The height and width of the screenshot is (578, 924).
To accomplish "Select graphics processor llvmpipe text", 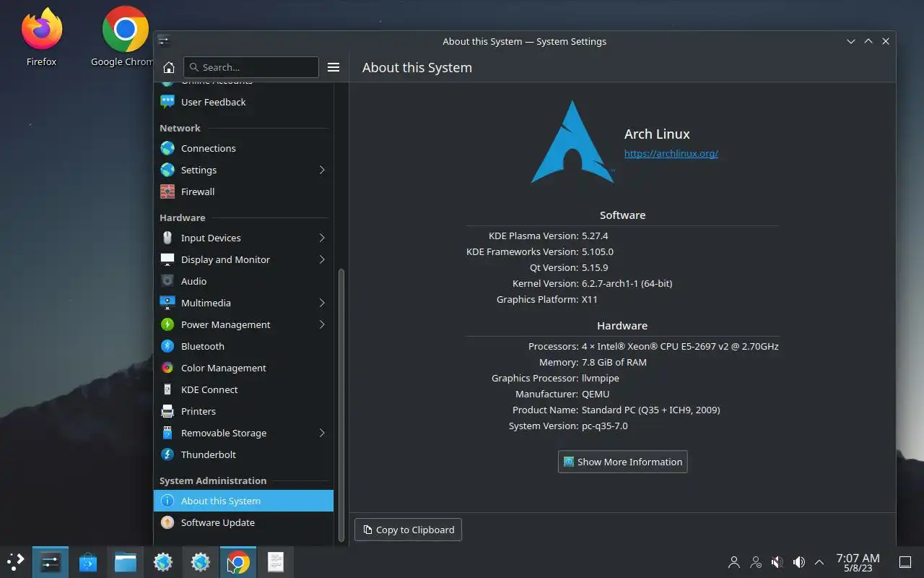I will click(601, 378).
